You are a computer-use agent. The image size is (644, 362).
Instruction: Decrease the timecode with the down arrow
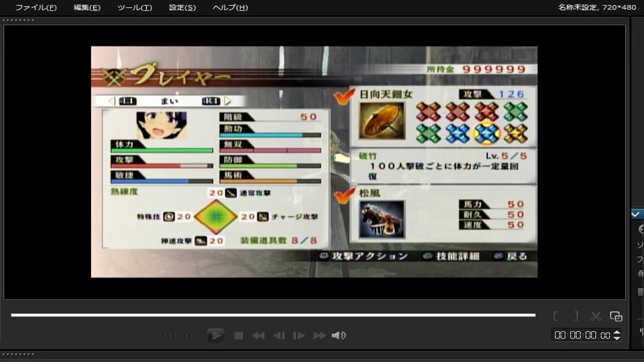[617, 338]
